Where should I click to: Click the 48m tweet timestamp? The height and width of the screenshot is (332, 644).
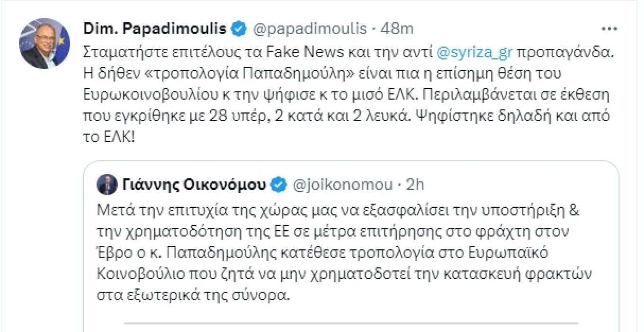click(398, 29)
